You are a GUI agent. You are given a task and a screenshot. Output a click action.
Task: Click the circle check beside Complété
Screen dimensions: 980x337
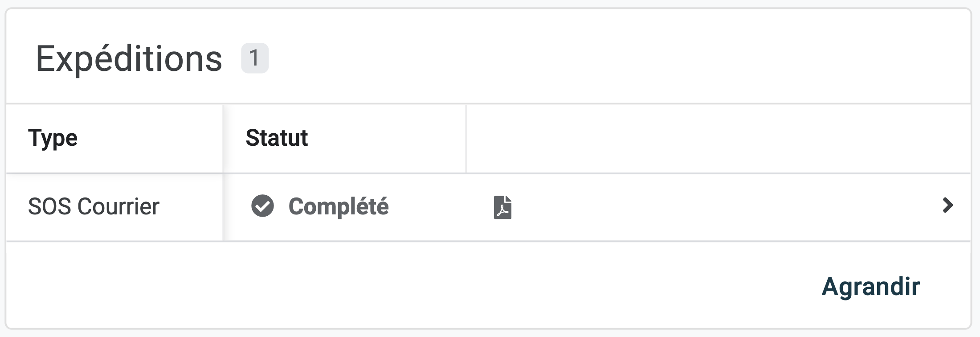coord(262,206)
